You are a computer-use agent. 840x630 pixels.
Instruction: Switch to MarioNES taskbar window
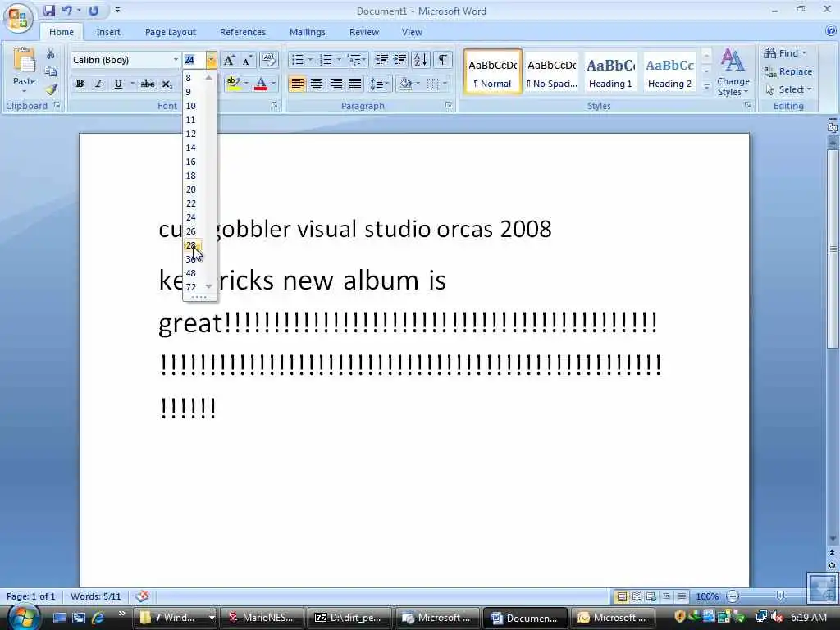pyautogui.click(x=262, y=618)
